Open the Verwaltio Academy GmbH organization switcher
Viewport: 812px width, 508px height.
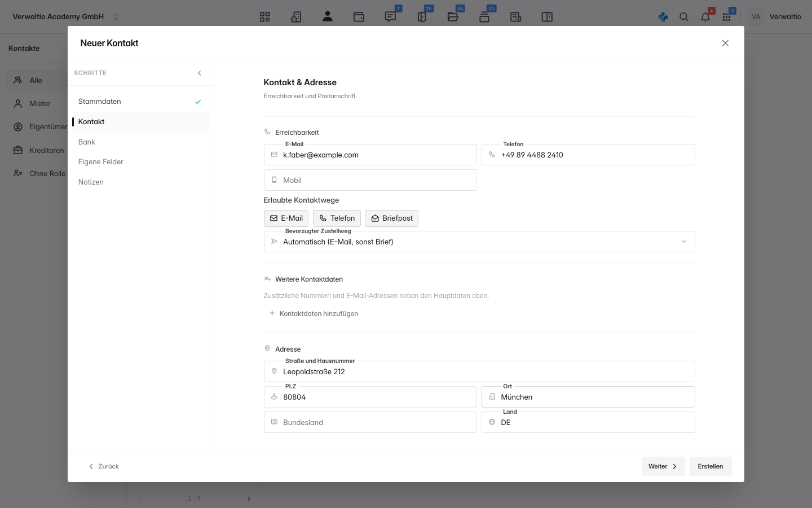pyautogui.click(x=66, y=17)
